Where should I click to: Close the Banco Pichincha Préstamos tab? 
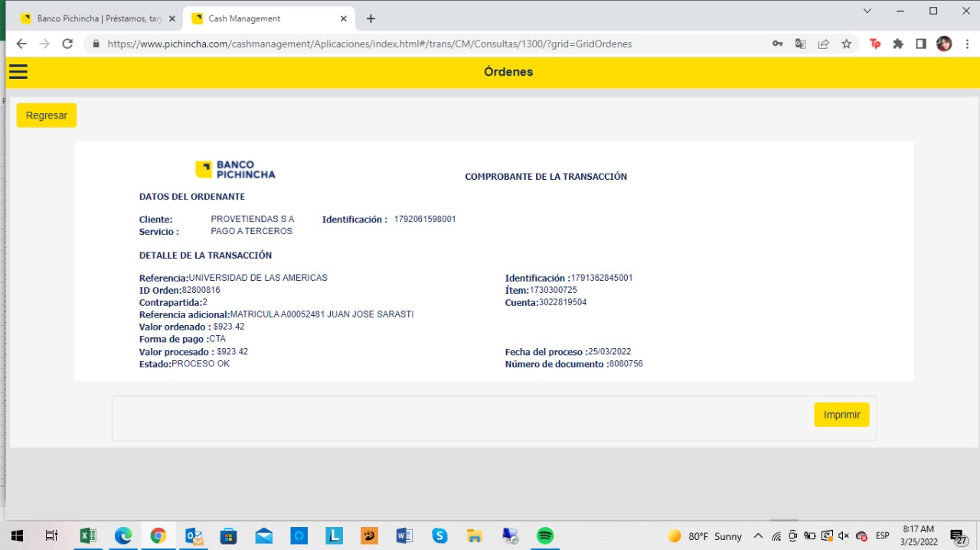pos(171,18)
